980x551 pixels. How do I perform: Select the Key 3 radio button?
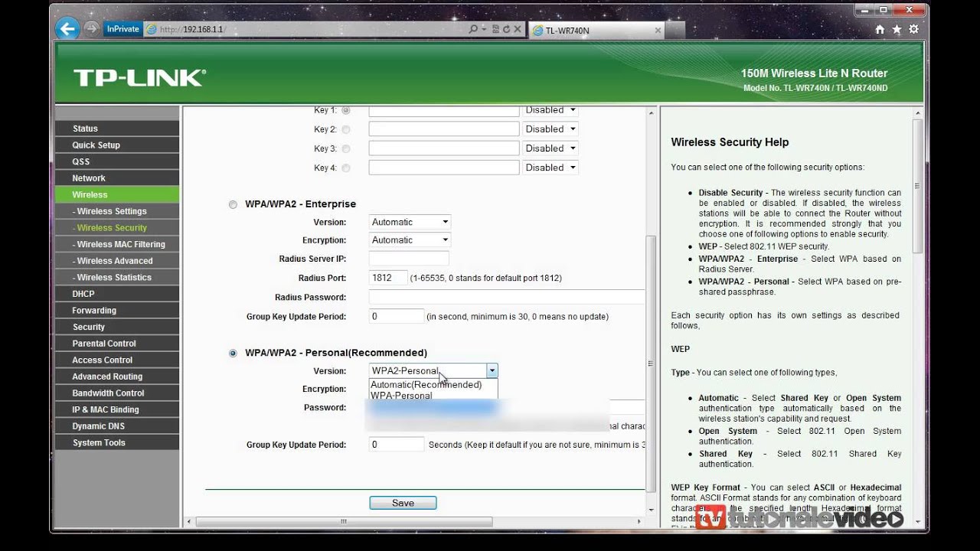[346, 148]
